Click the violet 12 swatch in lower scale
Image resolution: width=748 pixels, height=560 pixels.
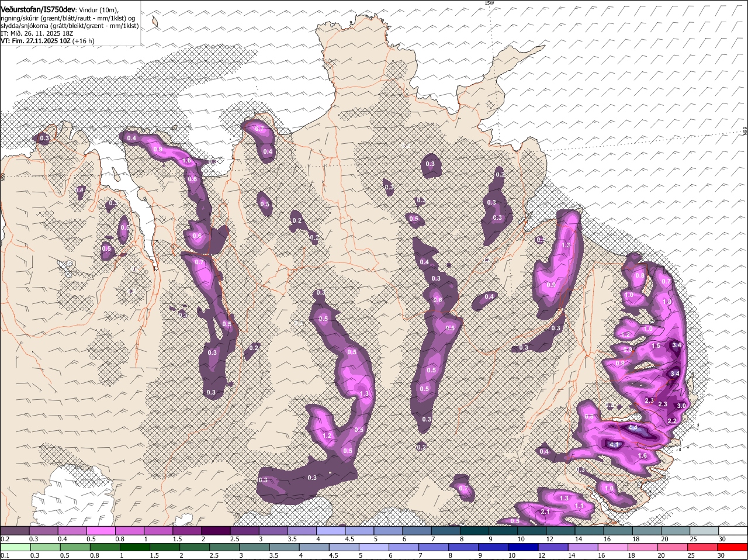[553, 547]
